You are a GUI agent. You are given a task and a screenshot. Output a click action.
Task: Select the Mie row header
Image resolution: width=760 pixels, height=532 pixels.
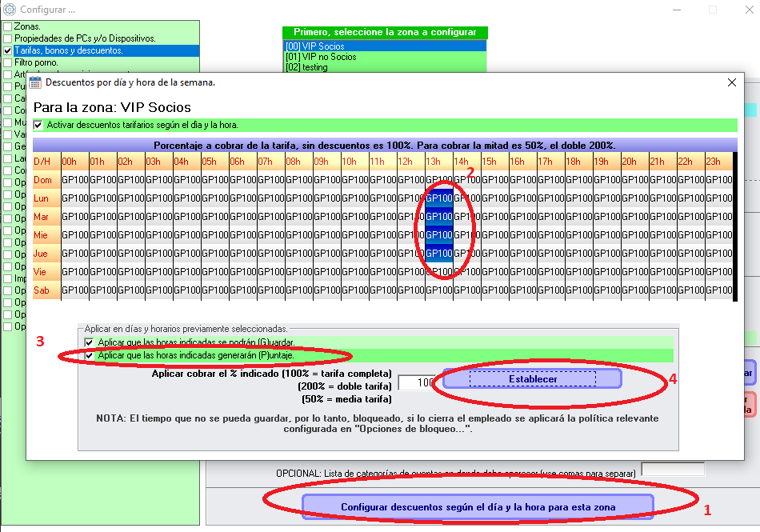(x=47, y=235)
